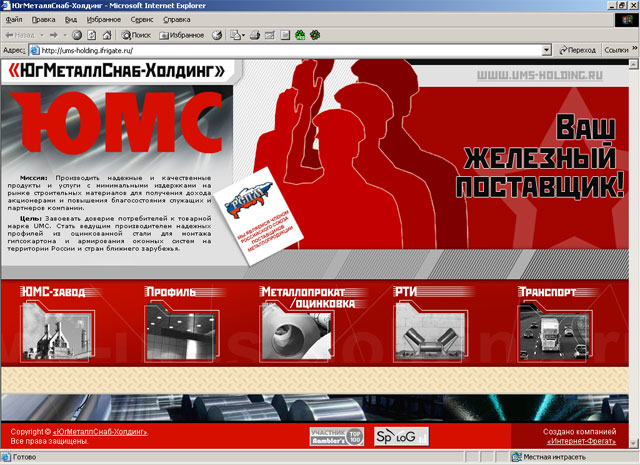Screen dimensions: 640x465
Task: Click the Профиль ceiling thumbnail
Action: coord(181,332)
